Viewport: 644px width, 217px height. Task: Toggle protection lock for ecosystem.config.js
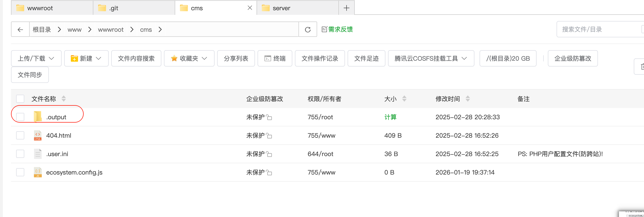269,172
